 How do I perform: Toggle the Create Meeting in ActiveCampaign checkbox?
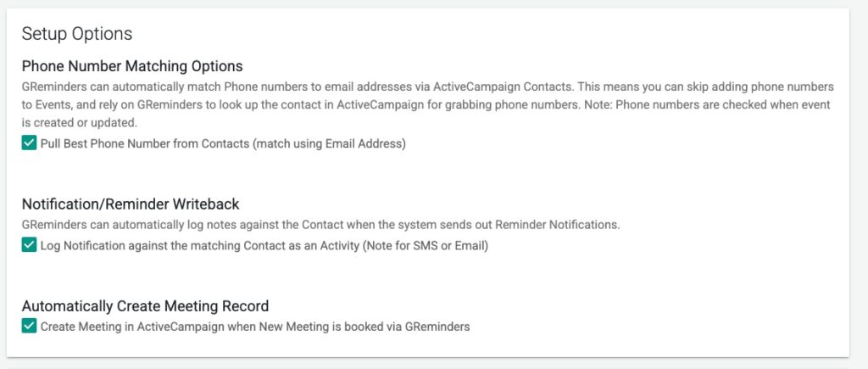[x=30, y=326]
